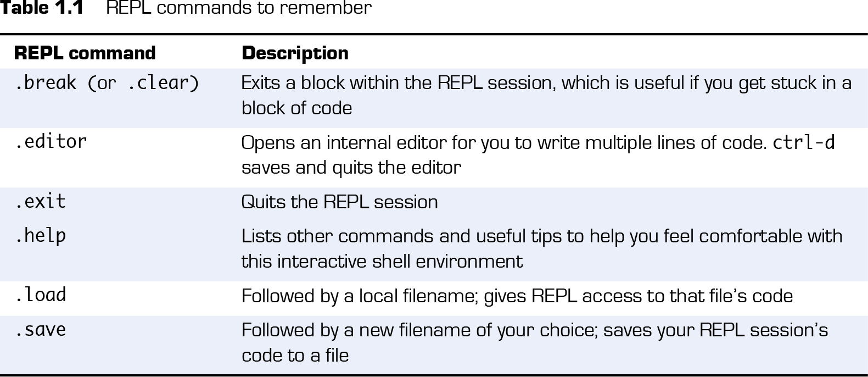This screenshot has height=377, width=868.
Task: Select 'saves and quits the editor' line
Action: coord(351,167)
